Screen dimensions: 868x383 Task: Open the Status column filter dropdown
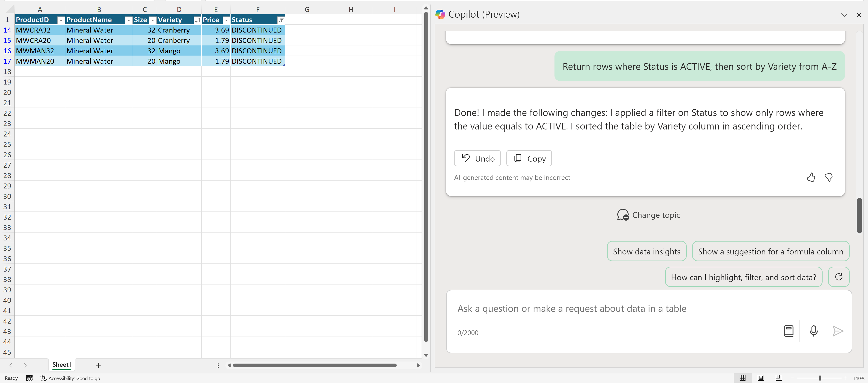coord(281,20)
